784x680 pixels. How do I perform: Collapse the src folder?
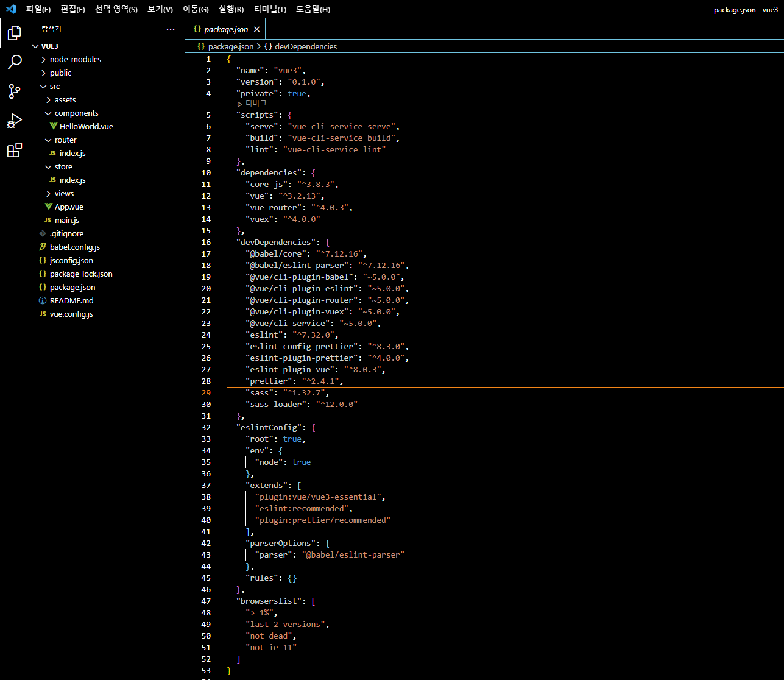point(43,86)
